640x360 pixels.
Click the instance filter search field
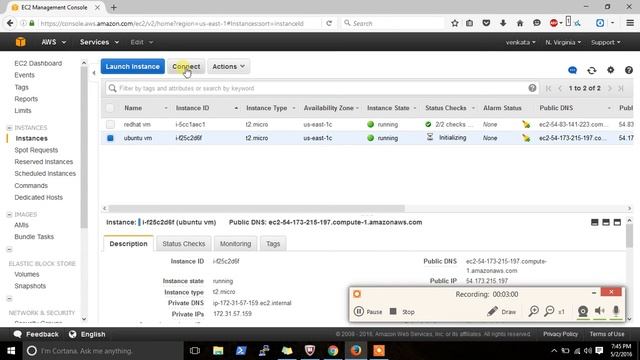(321, 88)
